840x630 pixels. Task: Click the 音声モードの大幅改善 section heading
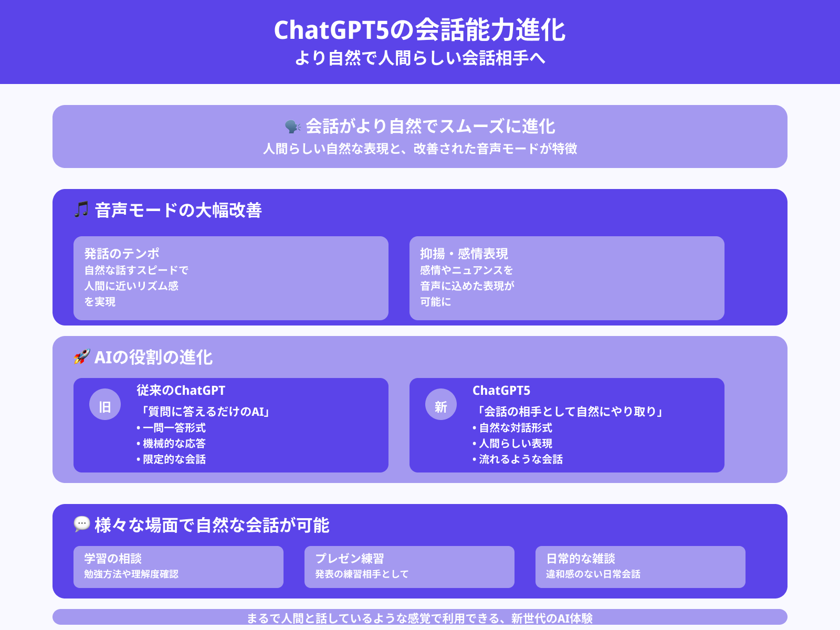(178, 210)
